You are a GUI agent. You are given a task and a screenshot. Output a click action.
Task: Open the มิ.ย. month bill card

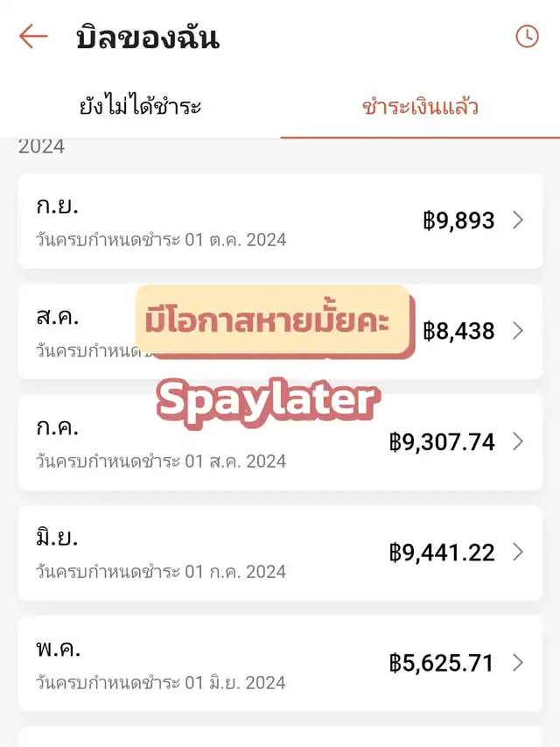(280, 553)
